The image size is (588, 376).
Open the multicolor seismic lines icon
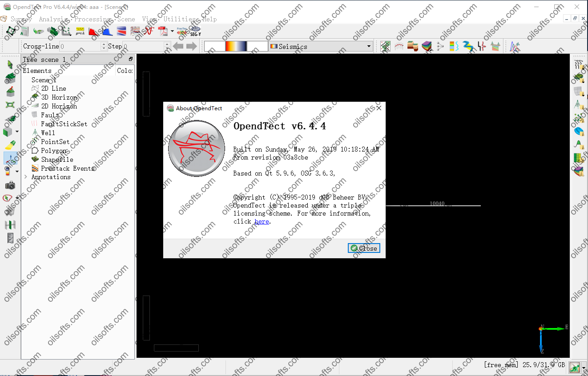[135, 31]
